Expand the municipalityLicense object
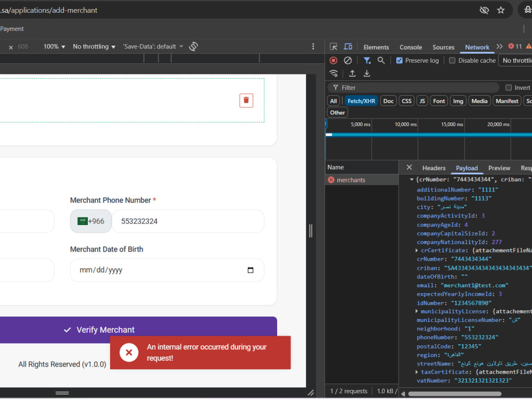The width and height of the screenshot is (532, 399). click(x=417, y=311)
